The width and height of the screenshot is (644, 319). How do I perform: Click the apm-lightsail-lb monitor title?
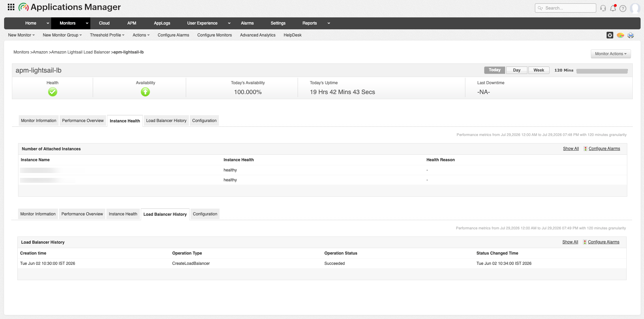click(x=39, y=71)
